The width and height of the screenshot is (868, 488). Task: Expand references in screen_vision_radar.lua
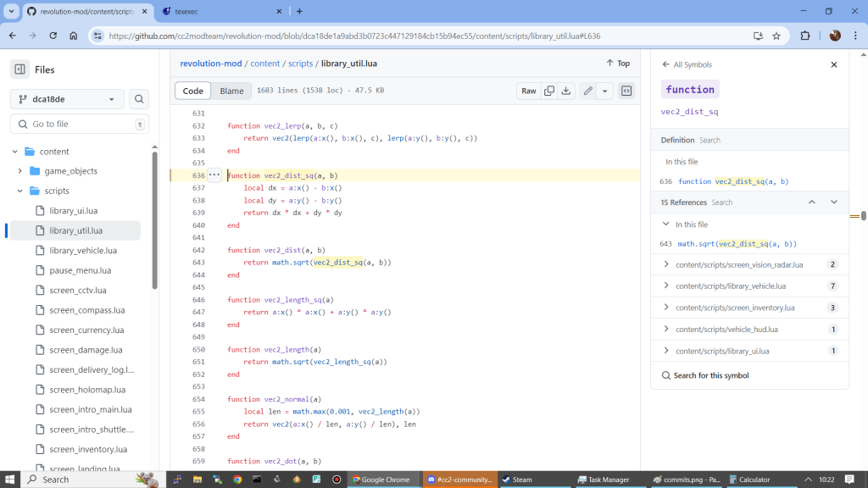pos(666,264)
